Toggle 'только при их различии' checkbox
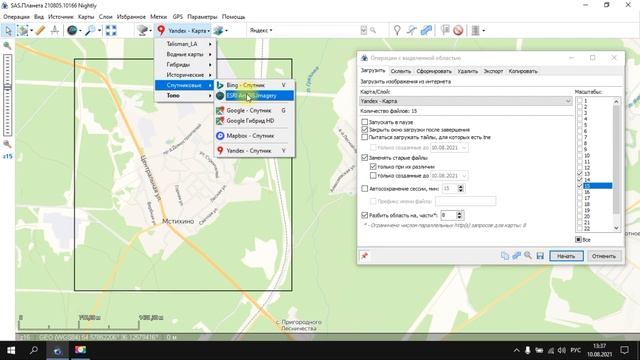Screen dimensions: 640x360 [373, 167]
